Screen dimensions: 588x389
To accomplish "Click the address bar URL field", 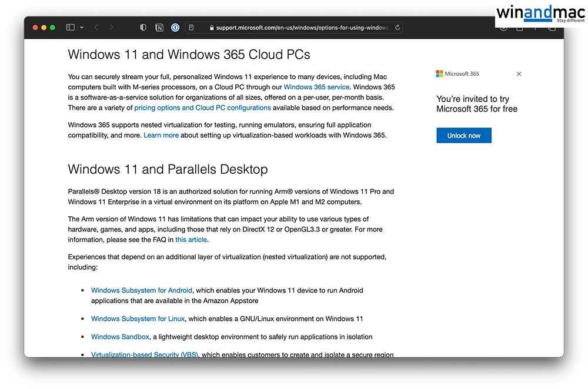I will click(300, 28).
